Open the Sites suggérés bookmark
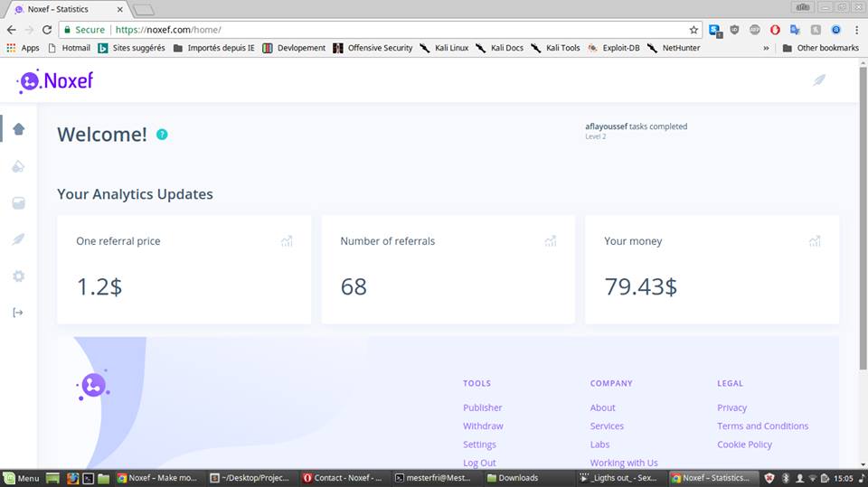Viewport: 868px width, 487px height. click(132, 48)
